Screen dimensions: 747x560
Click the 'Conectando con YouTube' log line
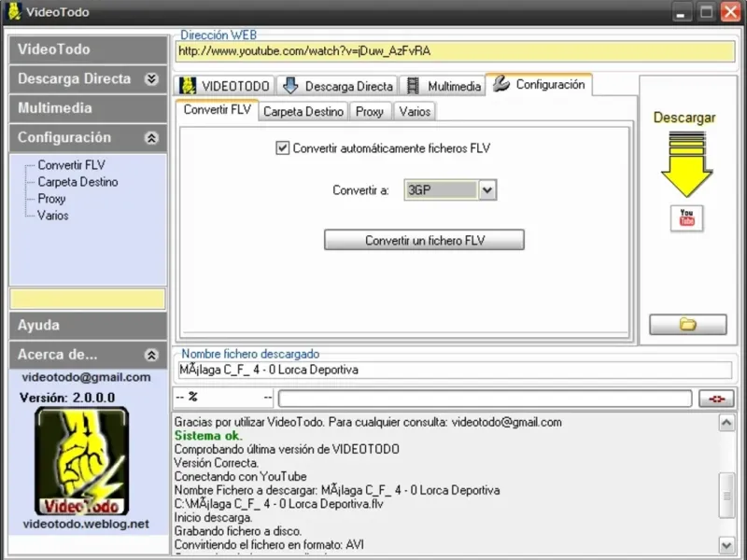coord(240,477)
